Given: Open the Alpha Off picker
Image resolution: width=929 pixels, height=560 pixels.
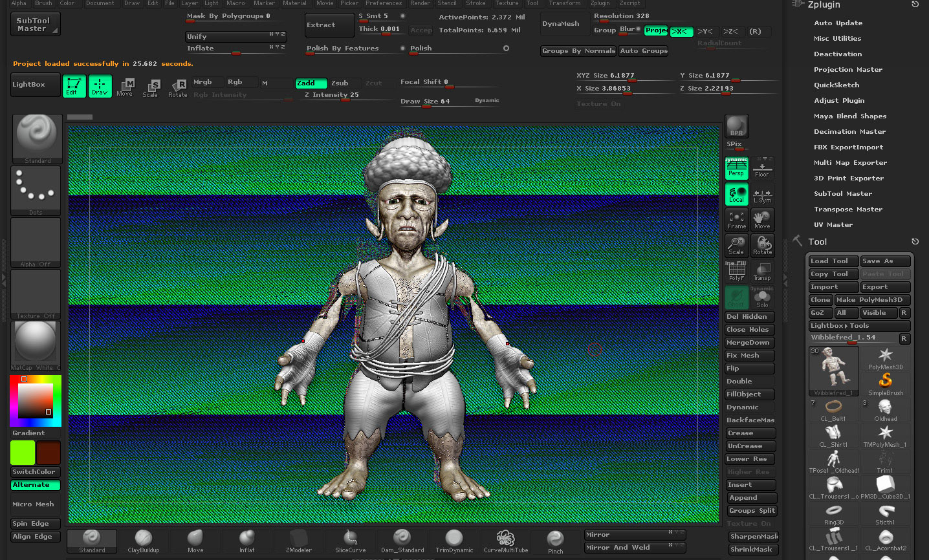Looking at the screenshot, I should (x=36, y=242).
